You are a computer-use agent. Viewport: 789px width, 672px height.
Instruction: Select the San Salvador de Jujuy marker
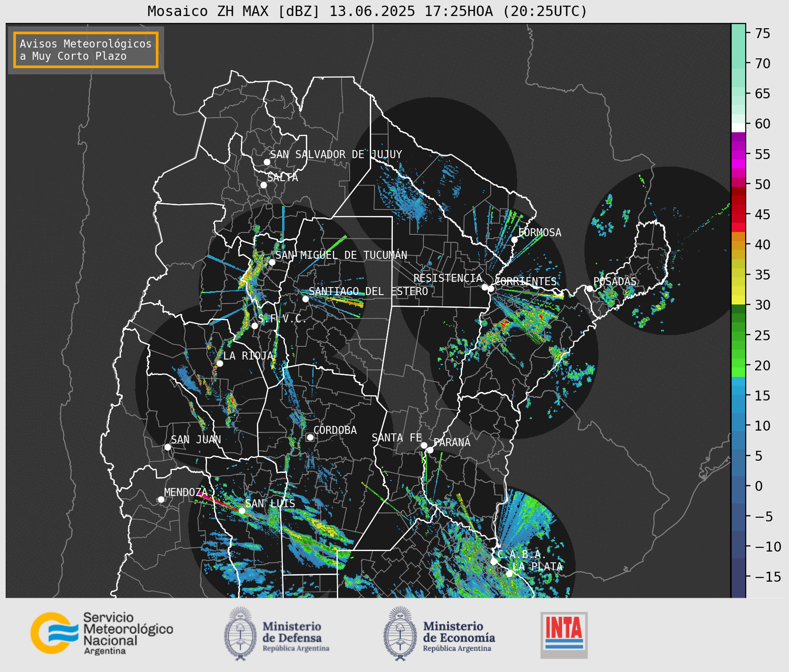[x=267, y=162]
